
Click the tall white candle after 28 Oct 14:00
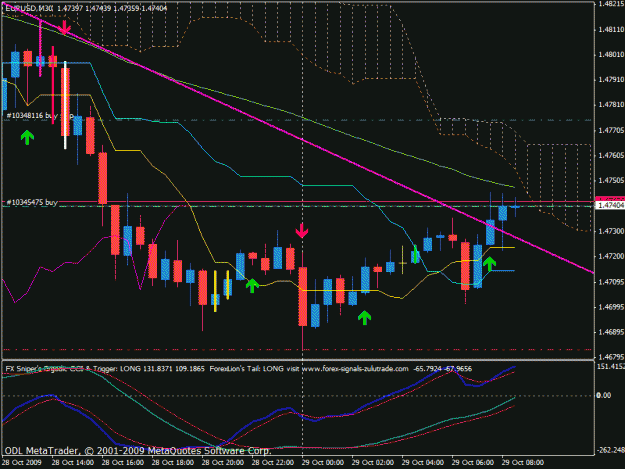click(65, 105)
